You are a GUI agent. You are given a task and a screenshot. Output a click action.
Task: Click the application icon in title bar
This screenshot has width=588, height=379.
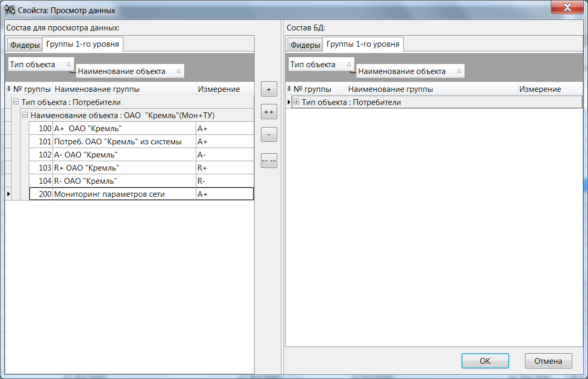click(x=9, y=10)
